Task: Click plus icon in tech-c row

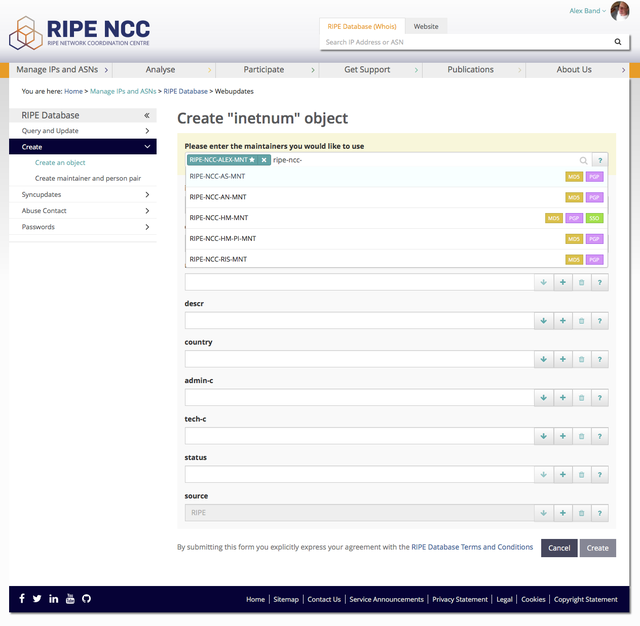Action: 563,436
